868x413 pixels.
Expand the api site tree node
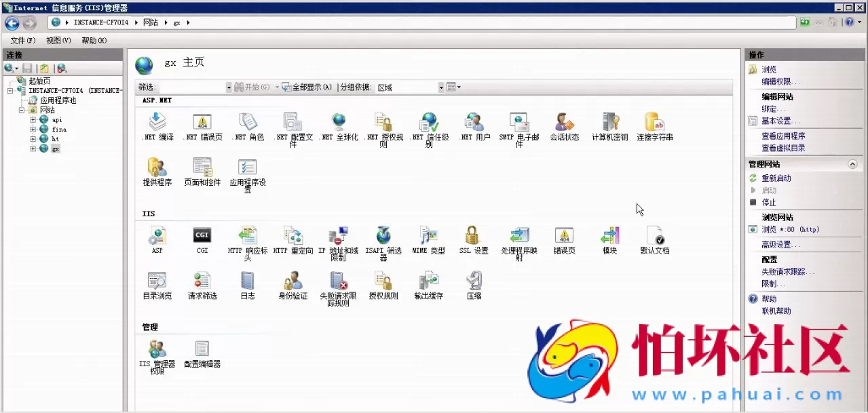click(x=33, y=120)
